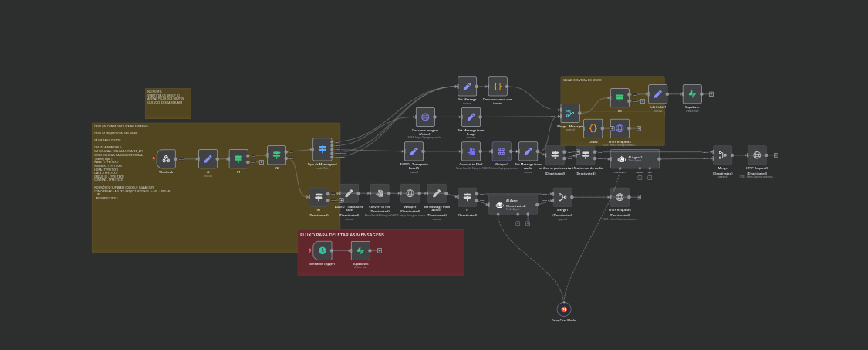Screen dimensions: 868x350
Task: Add node after deactivated HTTP Request5
Action: click(775, 155)
